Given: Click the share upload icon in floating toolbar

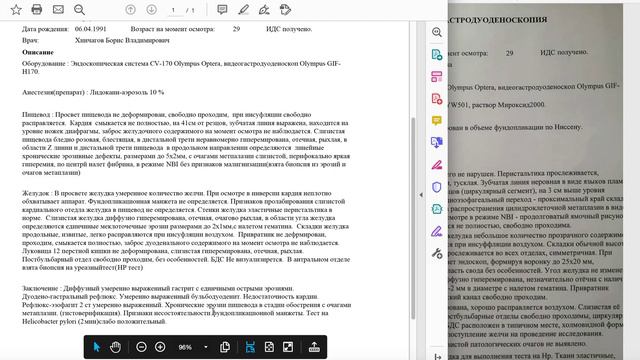Looking at the screenshot, I should 314,347.
